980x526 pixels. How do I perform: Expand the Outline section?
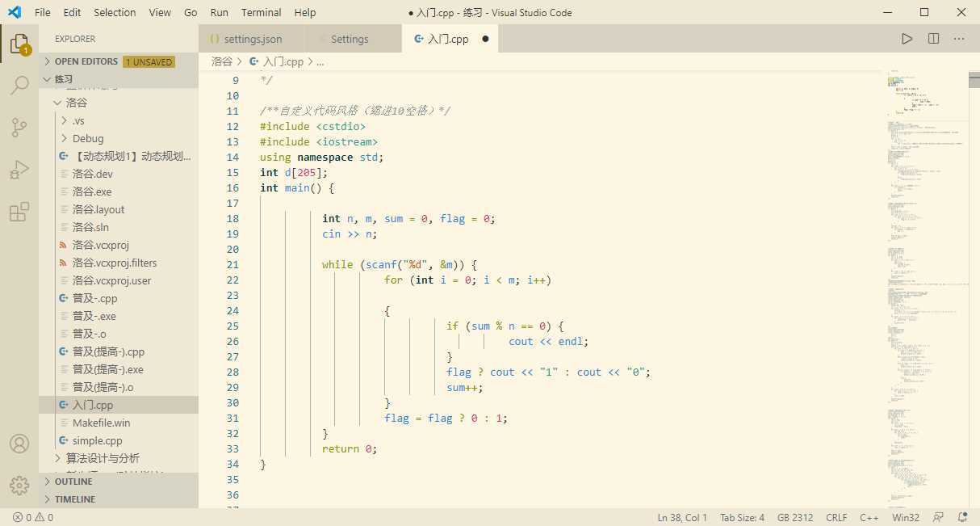(x=119, y=482)
